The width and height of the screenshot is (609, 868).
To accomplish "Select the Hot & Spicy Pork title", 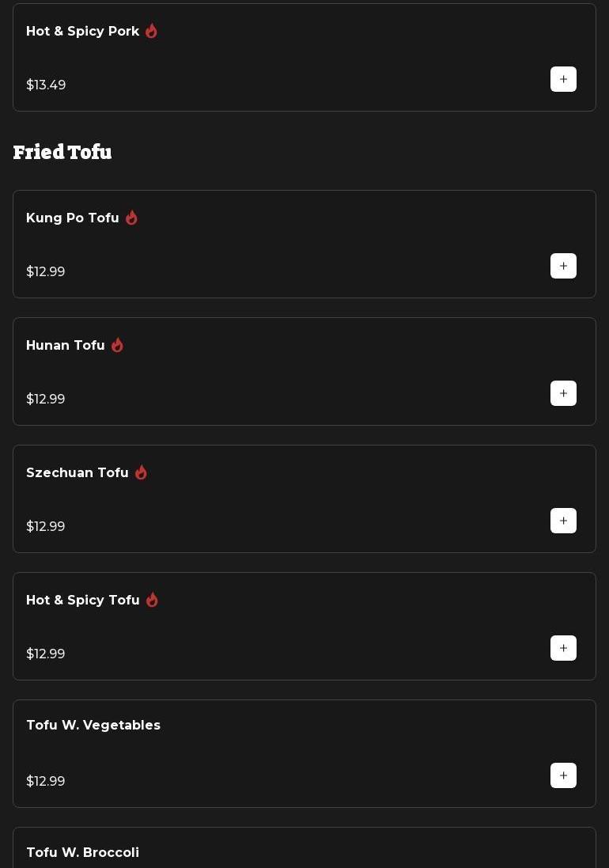I will 83,31.
